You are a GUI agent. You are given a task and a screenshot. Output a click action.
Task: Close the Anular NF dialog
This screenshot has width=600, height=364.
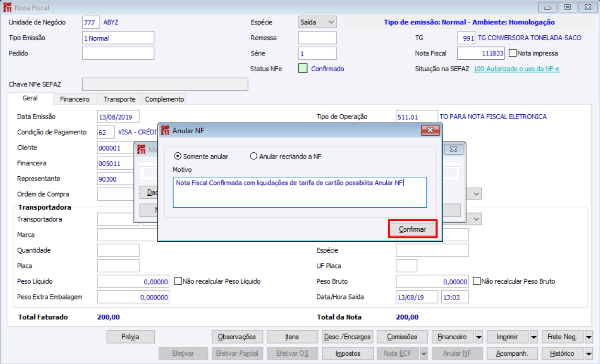(x=430, y=130)
